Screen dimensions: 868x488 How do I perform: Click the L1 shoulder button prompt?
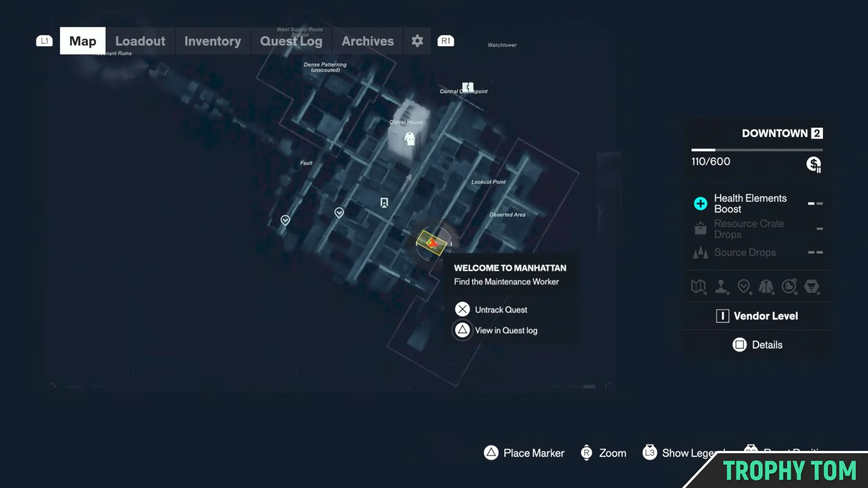tap(44, 41)
